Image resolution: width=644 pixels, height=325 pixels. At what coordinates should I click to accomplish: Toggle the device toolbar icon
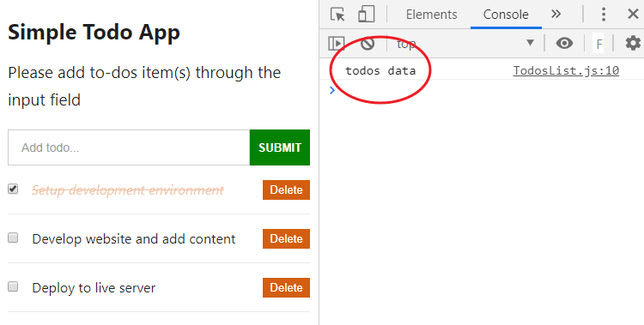point(366,14)
